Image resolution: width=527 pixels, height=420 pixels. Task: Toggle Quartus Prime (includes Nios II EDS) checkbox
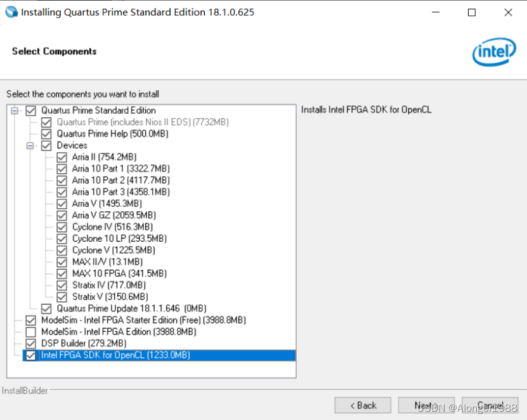[x=46, y=122]
